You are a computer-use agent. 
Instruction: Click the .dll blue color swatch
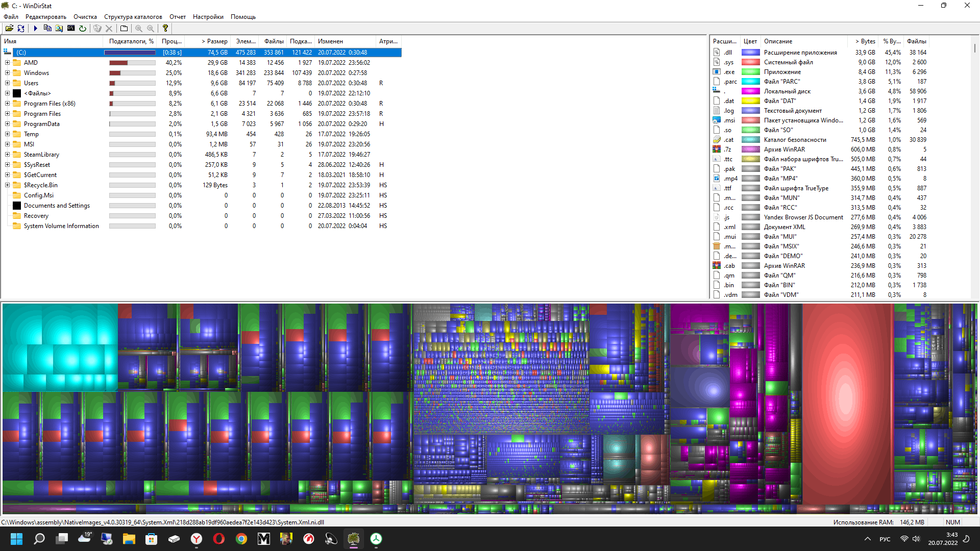pyautogui.click(x=750, y=53)
